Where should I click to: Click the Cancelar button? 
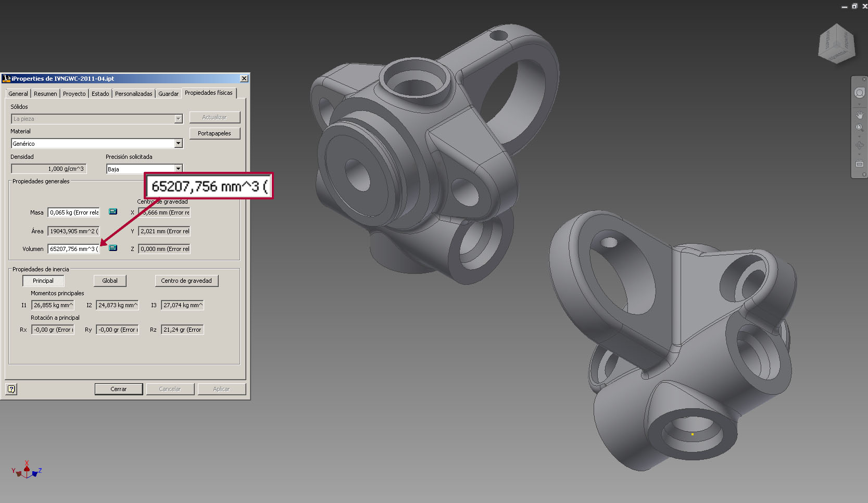170,389
